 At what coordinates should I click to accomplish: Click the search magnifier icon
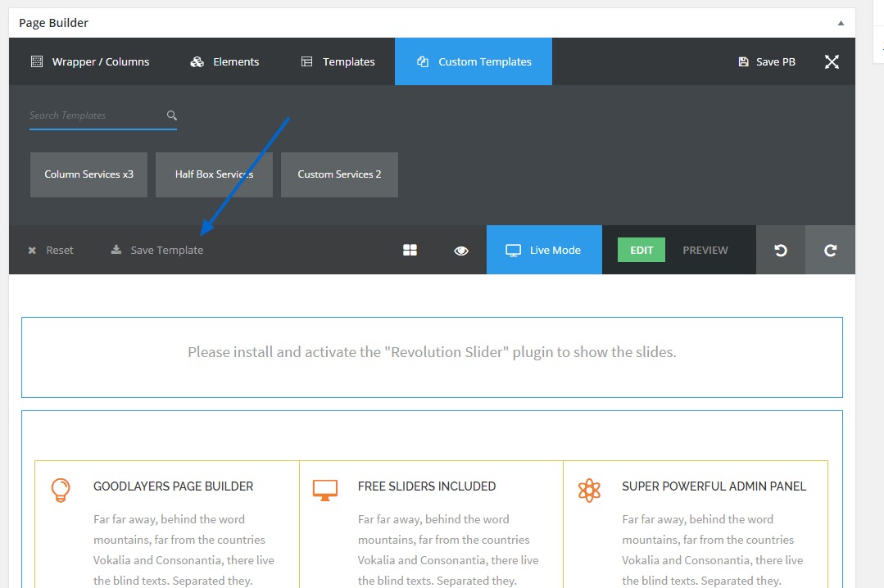pos(171,115)
